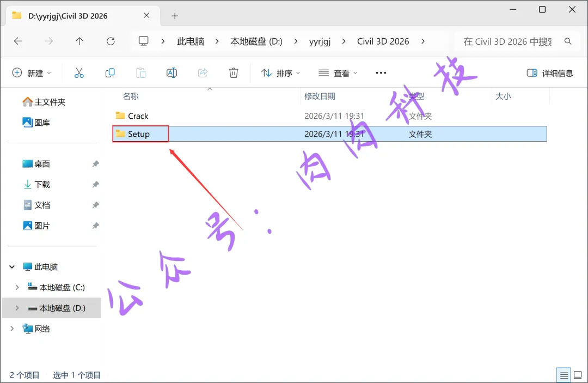Navigate to 本地磁盘 (D:) breadcrumb
Viewport: 588px width, 383px height.
click(x=256, y=41)
